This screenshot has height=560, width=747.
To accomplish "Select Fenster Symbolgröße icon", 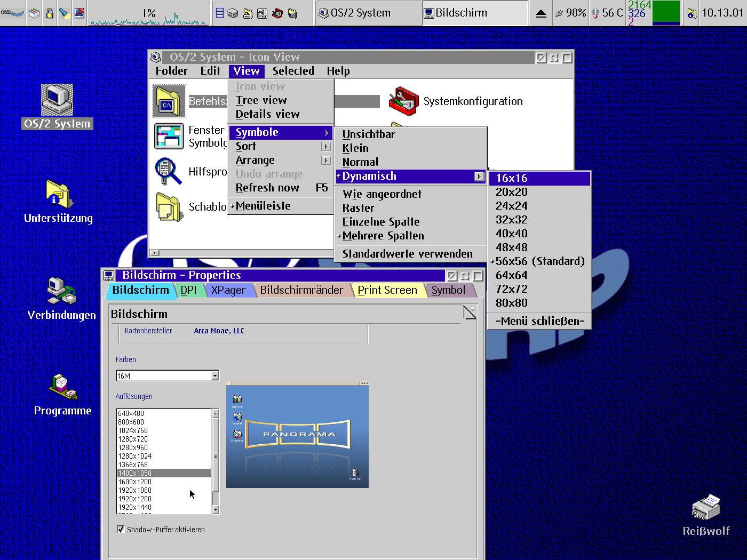I will [169, 136].
